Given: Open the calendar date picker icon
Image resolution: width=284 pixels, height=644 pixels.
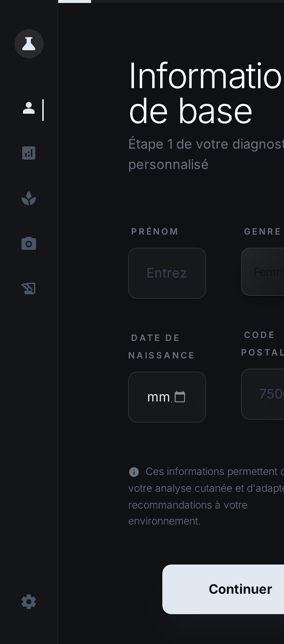Looking at the screenshot, I should [x=180, y=397].
